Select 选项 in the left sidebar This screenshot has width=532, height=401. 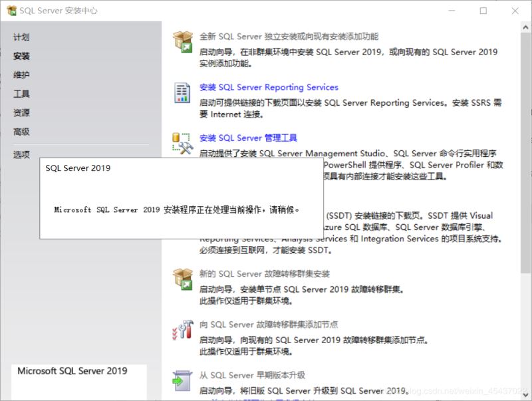[21, 155]
